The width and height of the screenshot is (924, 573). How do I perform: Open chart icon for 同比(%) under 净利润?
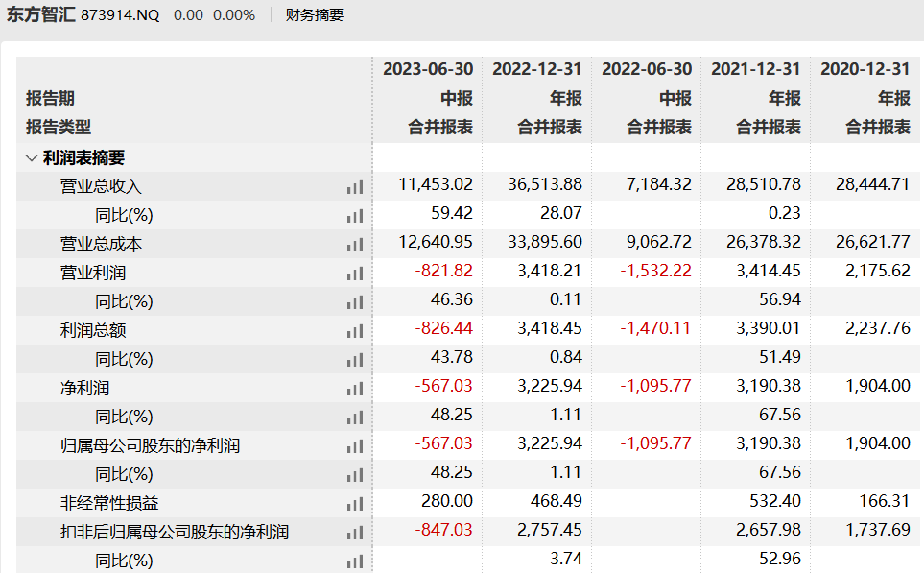pyautogui.click(x=355, y=418)
